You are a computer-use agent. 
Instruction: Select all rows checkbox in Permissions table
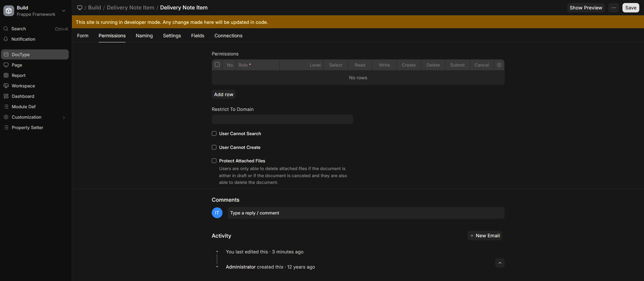click(217, 65)
